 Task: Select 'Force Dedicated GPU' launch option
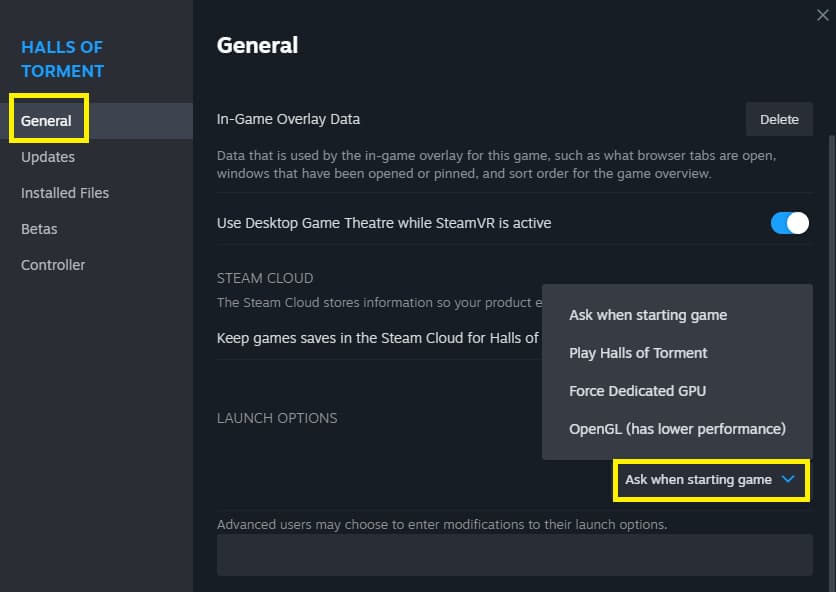[637, 391]
